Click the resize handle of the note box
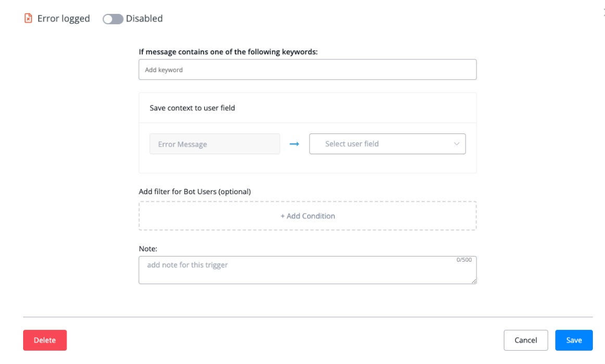Viewport: 605px width, 364px height. [474, 281]
